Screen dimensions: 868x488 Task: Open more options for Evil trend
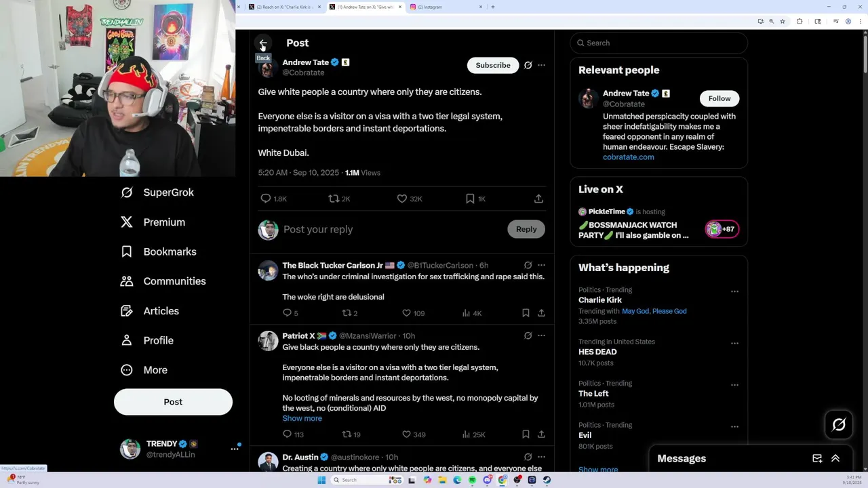tap(734, 427)
